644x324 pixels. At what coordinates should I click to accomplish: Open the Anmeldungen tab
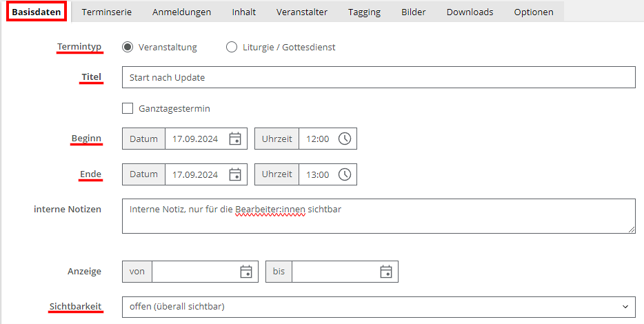point(182,12)
